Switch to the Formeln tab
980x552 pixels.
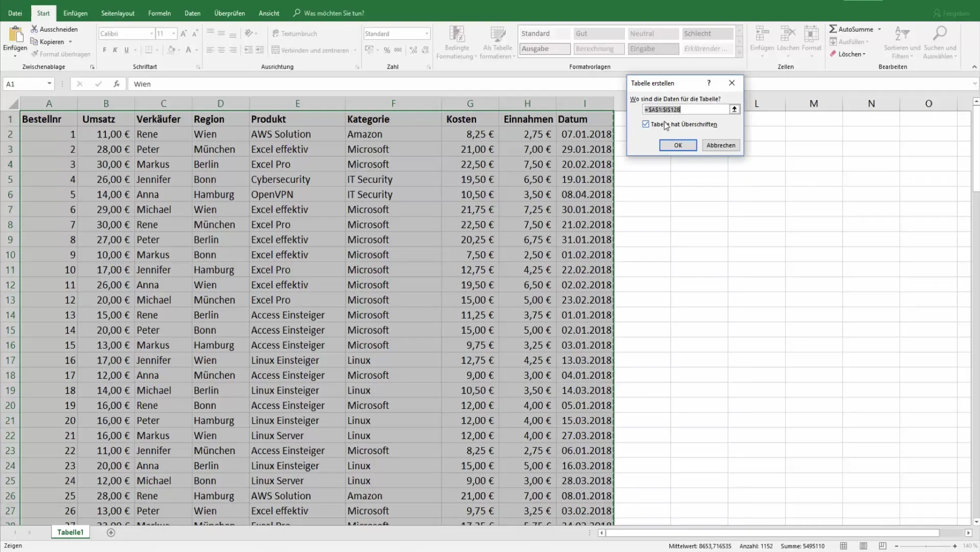coord(159,13)
